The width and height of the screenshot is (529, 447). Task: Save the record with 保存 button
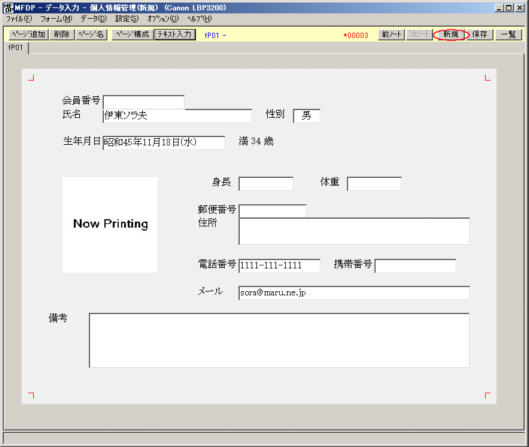point(479,34)
